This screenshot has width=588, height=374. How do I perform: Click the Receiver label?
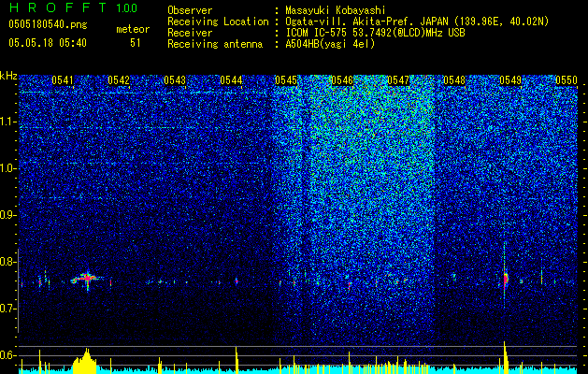click(x=190, y=33)
